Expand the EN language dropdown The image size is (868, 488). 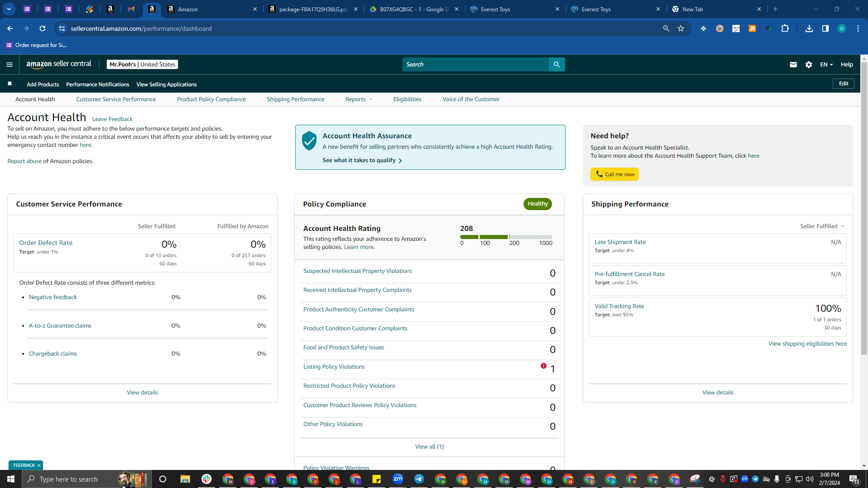826,65
